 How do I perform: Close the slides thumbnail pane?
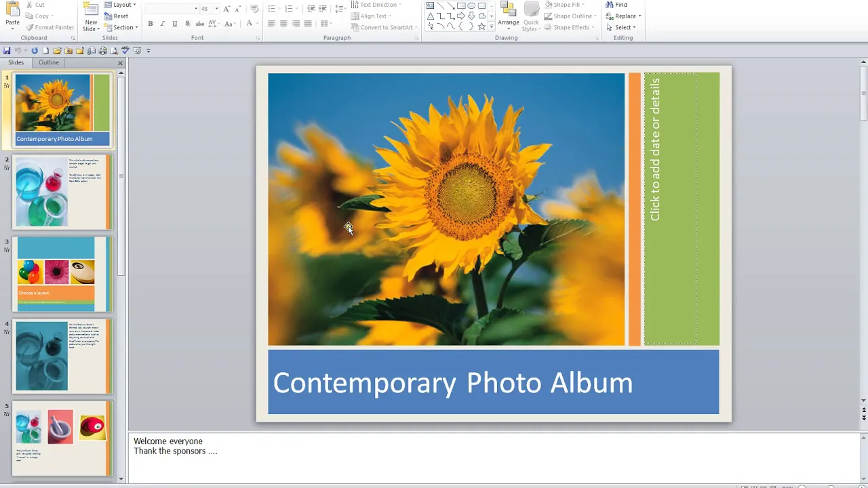coord(120,63)
